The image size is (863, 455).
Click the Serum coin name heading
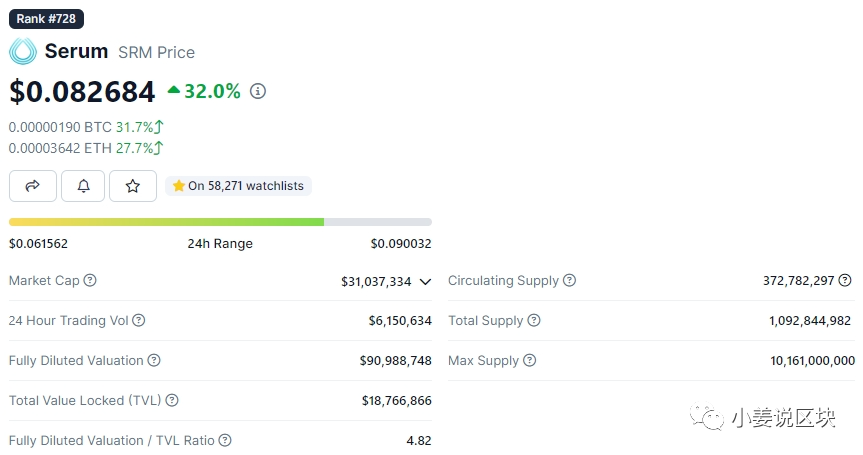77,51
